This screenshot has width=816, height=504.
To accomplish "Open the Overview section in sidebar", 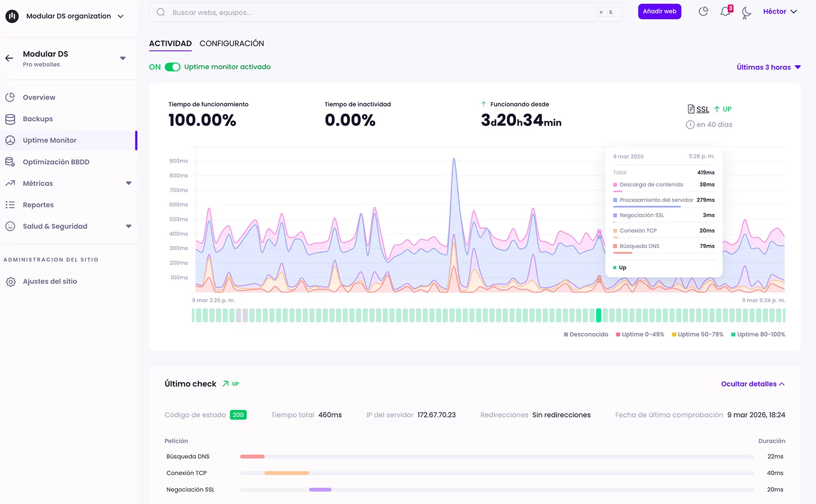I will 38,97.
